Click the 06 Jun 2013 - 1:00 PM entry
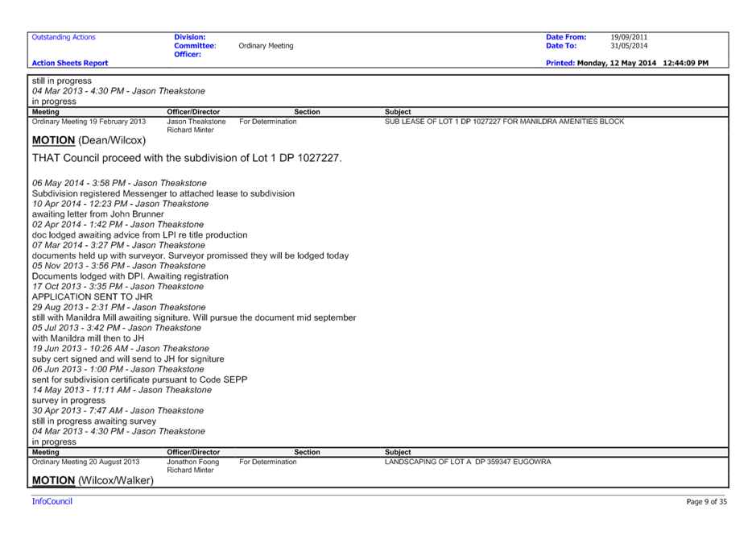This screenshot has height=535, width=756. (118, 370)
